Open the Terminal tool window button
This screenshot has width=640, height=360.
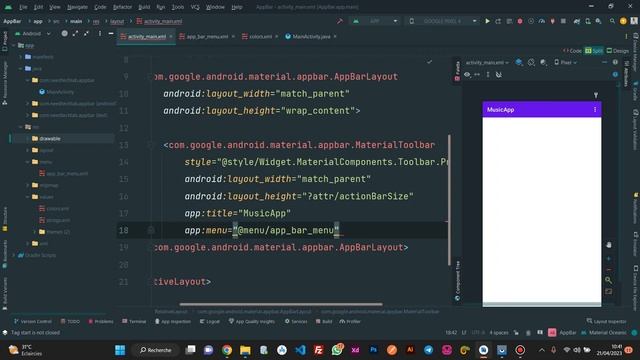click(134, 322)
